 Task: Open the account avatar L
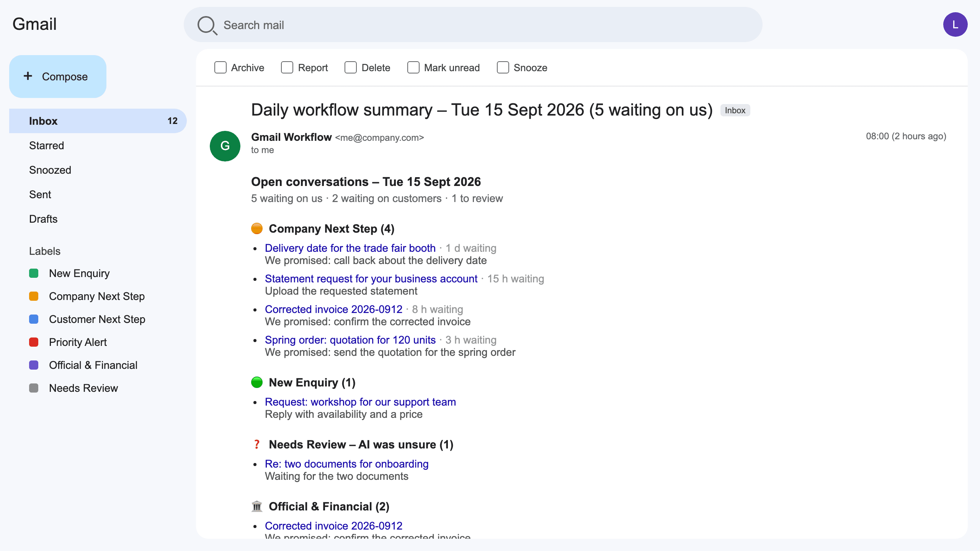[955, 24]
